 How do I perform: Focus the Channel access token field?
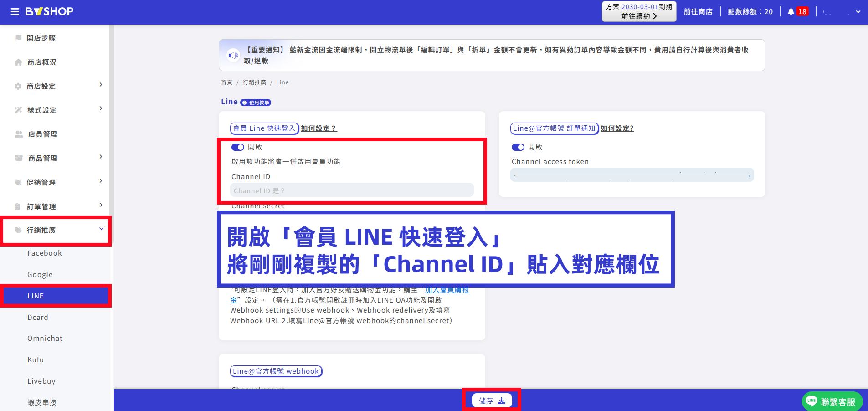632,175
